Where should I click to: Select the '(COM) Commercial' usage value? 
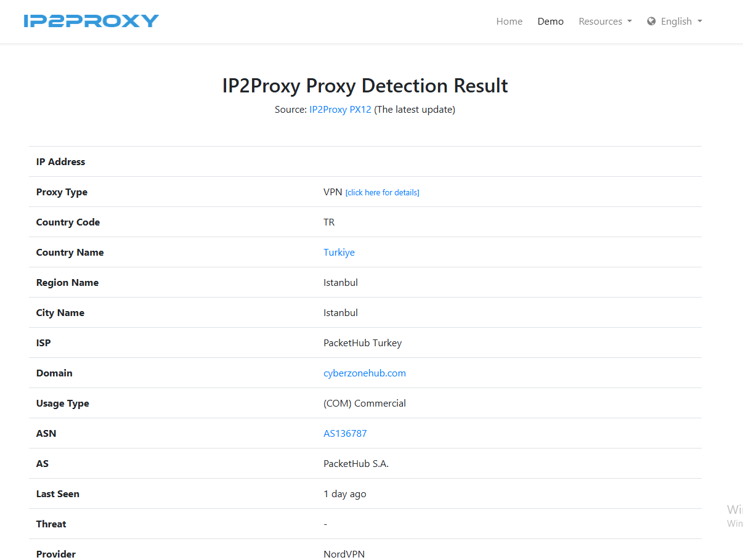coord(365,404)
